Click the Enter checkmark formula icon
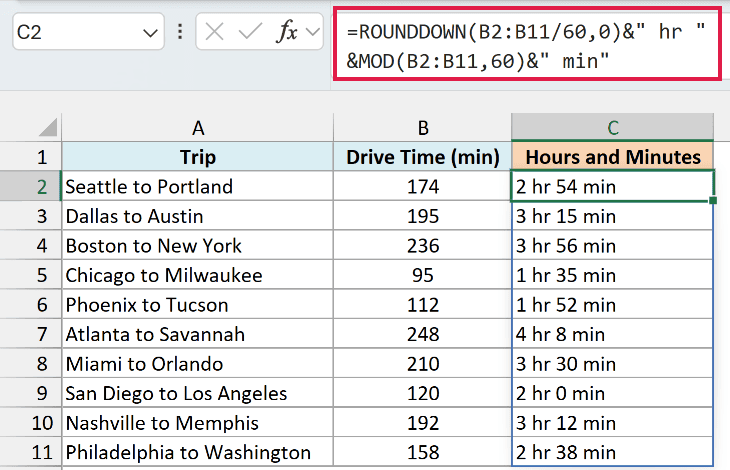Image resolution: width=730 pixels, height=470 pixels. coord(250,32)
